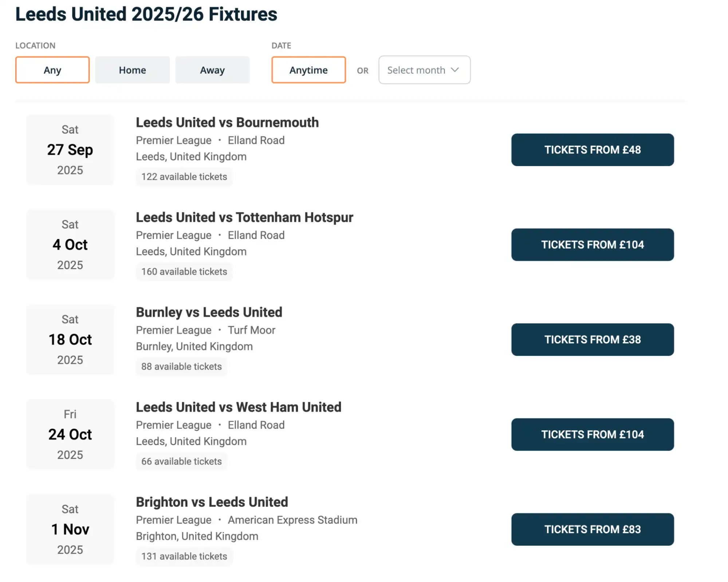Open the Brighton vs Leeds United fixture
This screenshot has width=728, height=582.
click(212, 502)
